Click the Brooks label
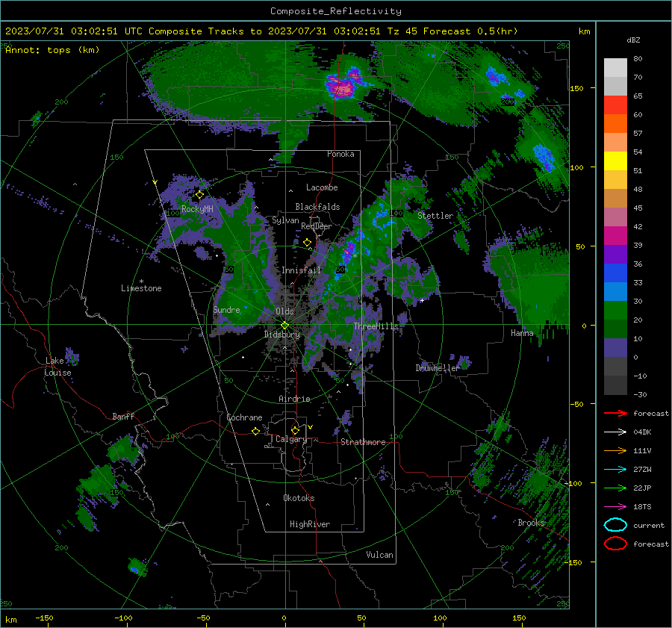The width and height of the screenshot is (672, 628). click(x=531, y=523)
